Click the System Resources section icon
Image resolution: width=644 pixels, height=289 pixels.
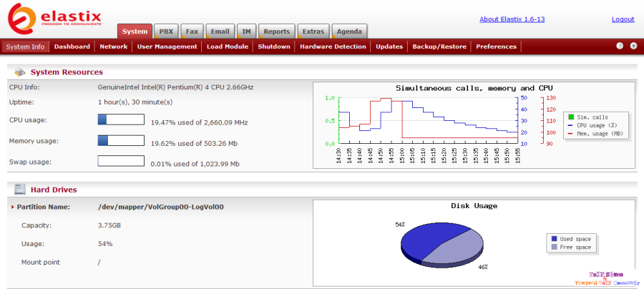coord(19,72)
